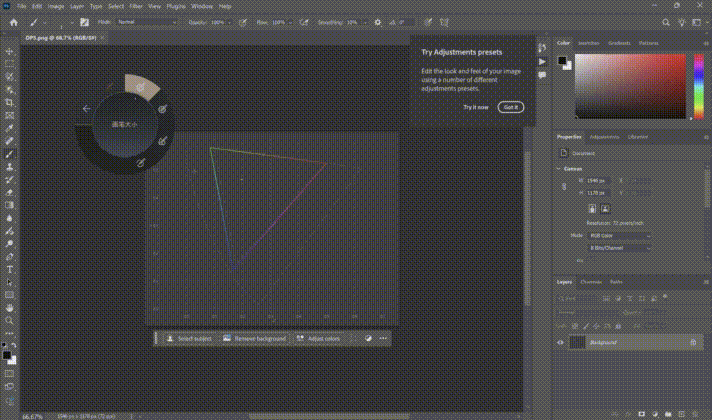Select the Pen tool
Image resolution: width=712 pixels, height=420 pixels.
tap(9, 257)
